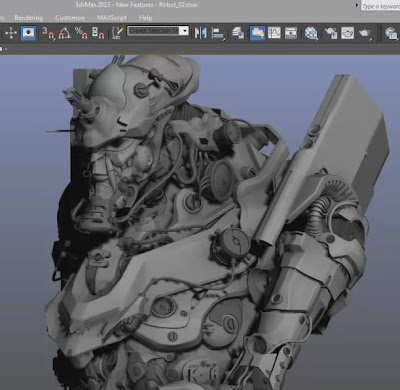Click the Render Production teapot icon
Viewport: 400px width, 390px height.
365,33
